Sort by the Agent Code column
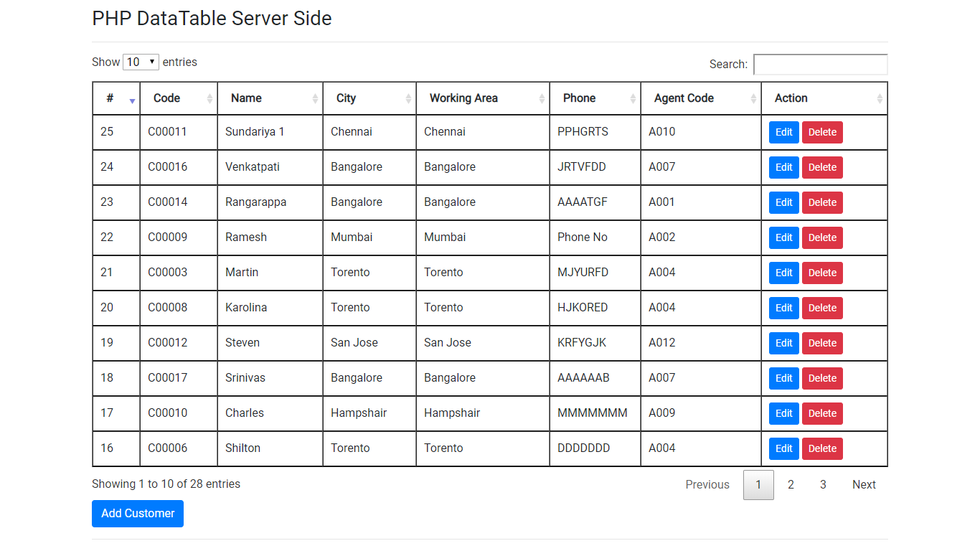Image resolution: width=980 pixels, height=551 pixels. click(753, 98)
